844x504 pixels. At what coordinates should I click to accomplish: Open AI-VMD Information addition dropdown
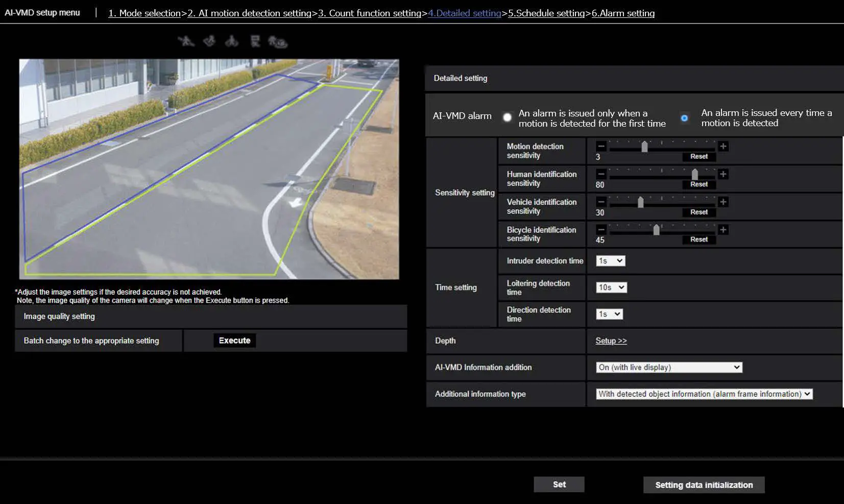click(669, 367)
